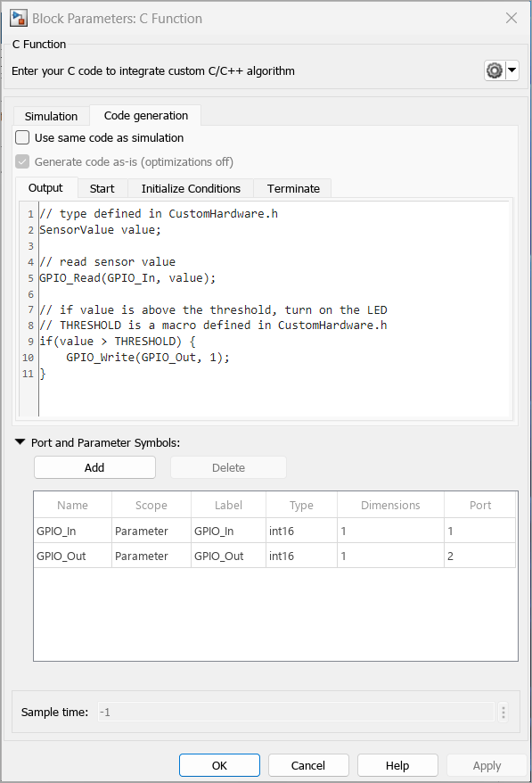Click the Port column header
Screen dimensions: 532x783
tap(480, 505)
